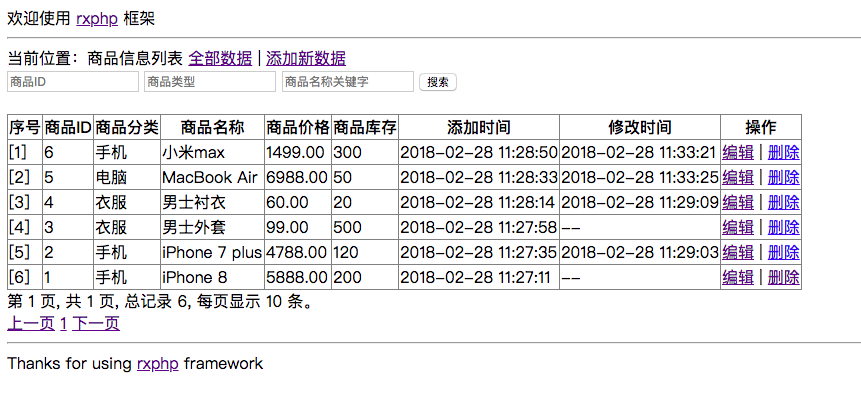The height and width of the screenshot is (393, 861).
Task: Click the 商品分类 column header
Action: pos(127,127)
